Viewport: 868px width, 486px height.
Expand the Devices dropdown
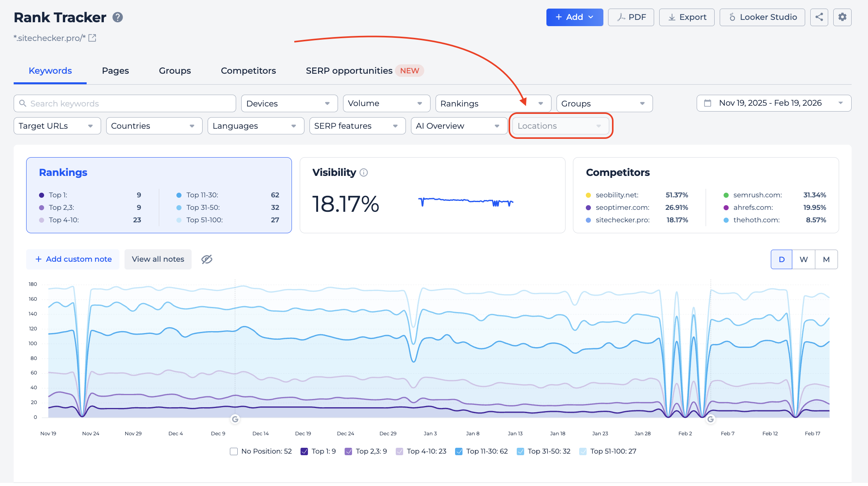pyautogui.click(x=289, y=103)
